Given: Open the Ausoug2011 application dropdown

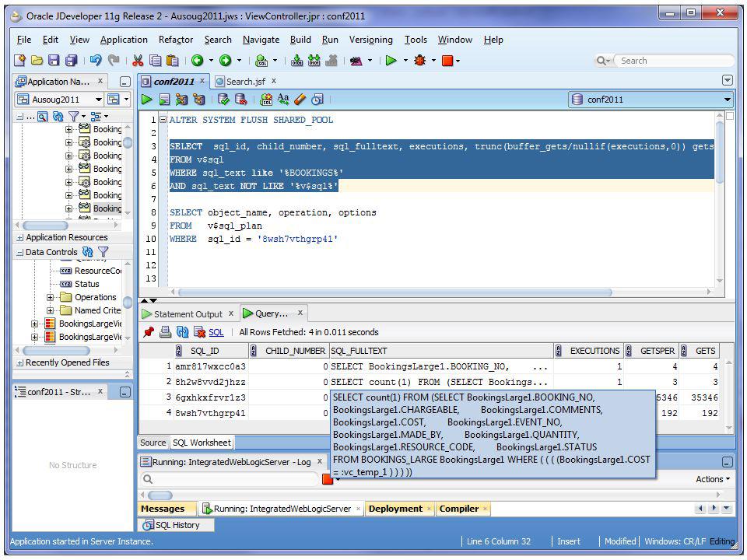Looking at the screenshot, I should [x=99, y=100].
